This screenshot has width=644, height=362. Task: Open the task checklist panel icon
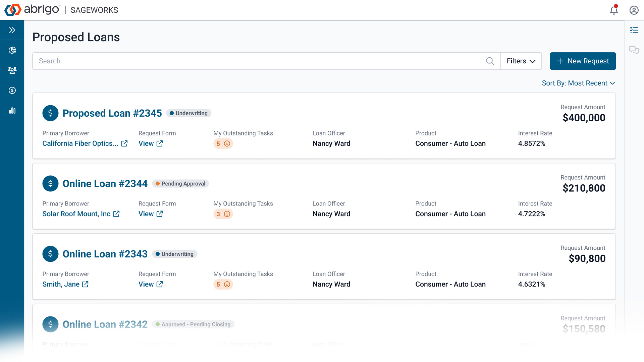click(634, 30)
